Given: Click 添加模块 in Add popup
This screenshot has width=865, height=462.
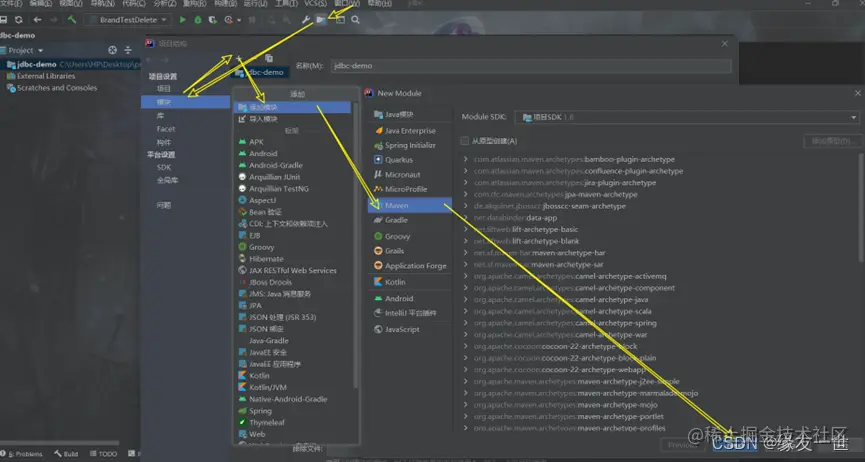Looking at the screenshot, I should click(292, 107).
